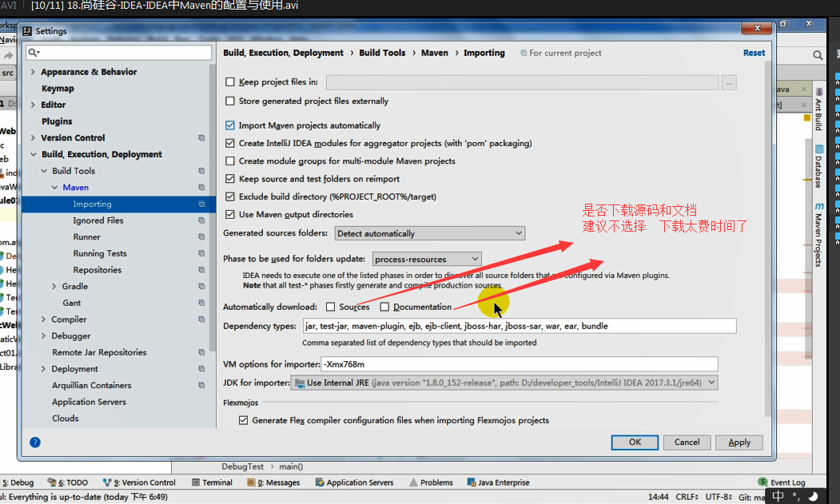Check the Documentation automatic download box
840x504 pixels.
tap(384, 307)
